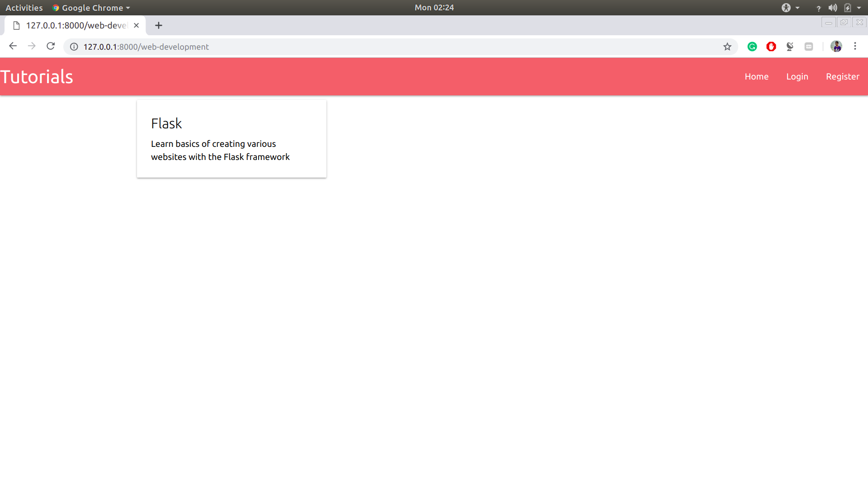Close the 127.0.0.1:8000 tab
Screen dimensions: 868x488
(136, 25)
